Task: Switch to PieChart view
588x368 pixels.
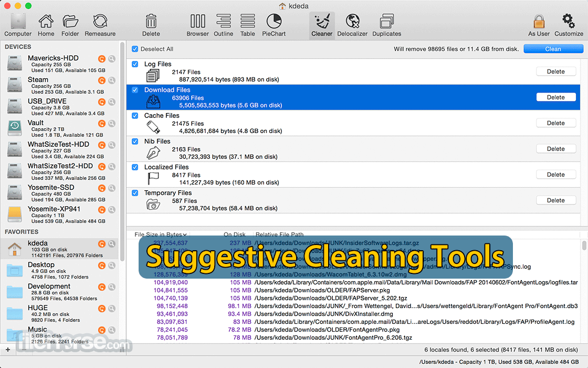Action: click(x=274, y=25)
